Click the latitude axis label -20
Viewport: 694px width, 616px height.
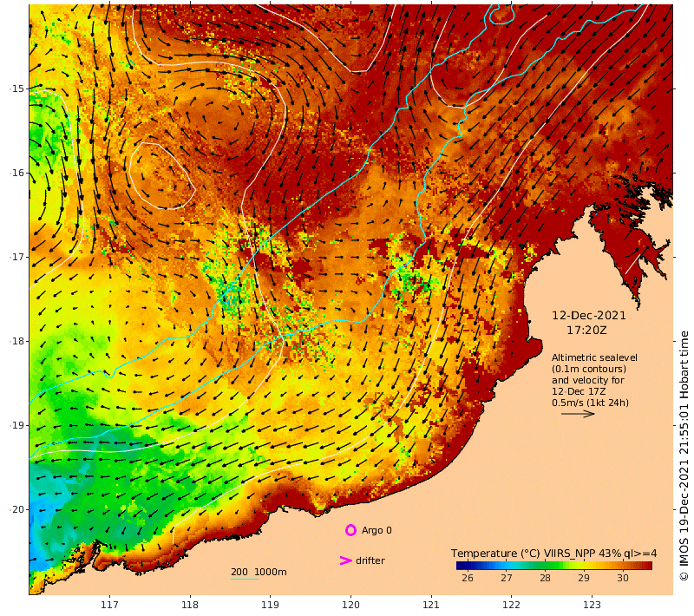17,509
